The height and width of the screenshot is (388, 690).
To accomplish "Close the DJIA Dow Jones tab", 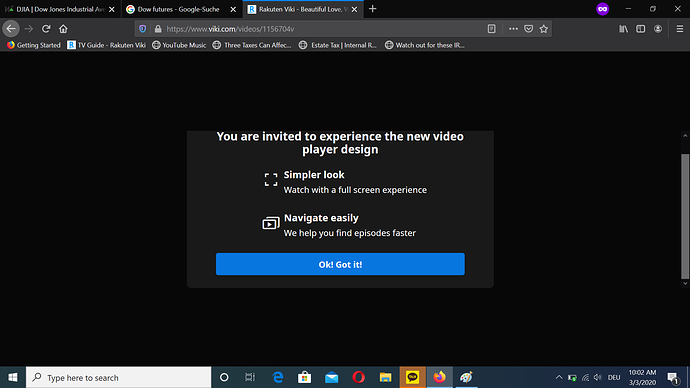I will point(112,9).
